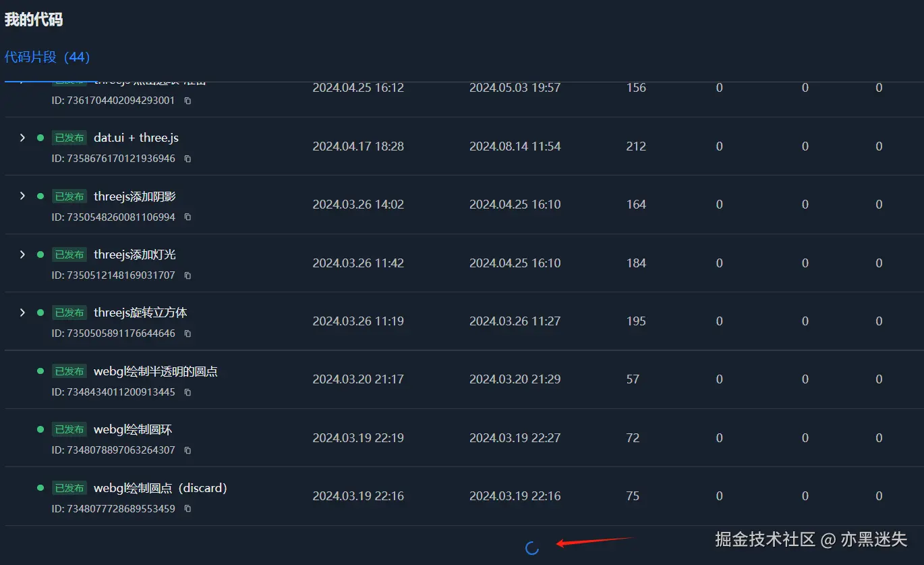
Task: Click copy icon beside ID 7361704402094293001
Action: coord(186,100)
